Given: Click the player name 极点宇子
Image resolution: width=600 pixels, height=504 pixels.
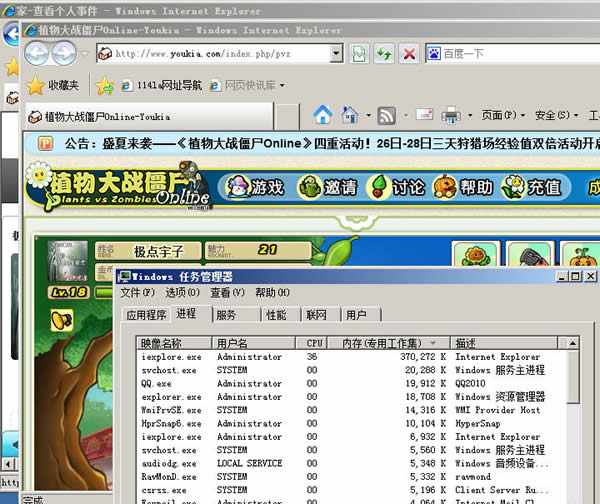Looking at the screenshot, I should [158, 251].
